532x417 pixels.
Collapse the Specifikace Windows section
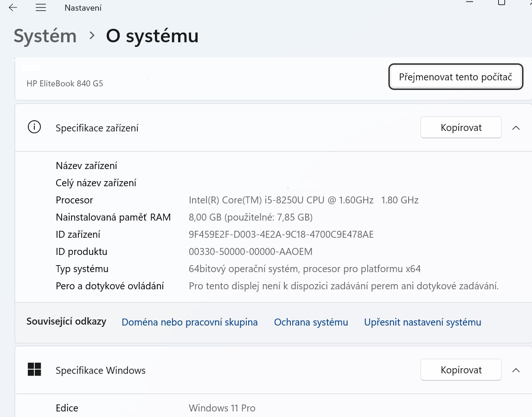516,370
